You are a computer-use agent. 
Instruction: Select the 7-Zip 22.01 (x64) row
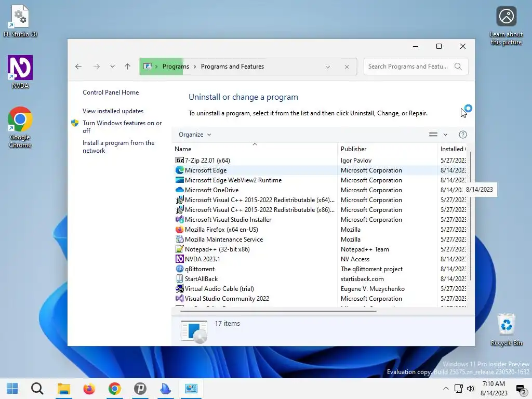[320, 160]
